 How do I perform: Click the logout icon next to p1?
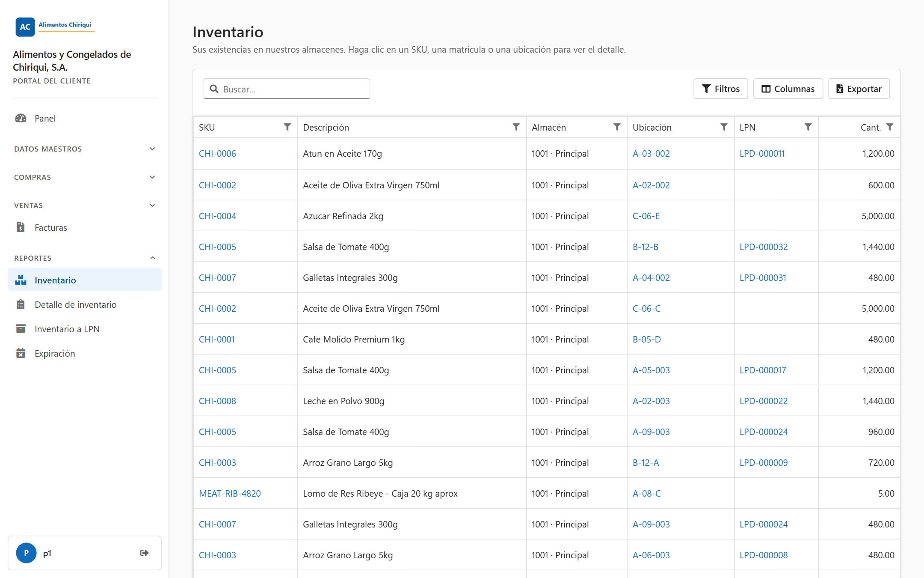(145, 553)
